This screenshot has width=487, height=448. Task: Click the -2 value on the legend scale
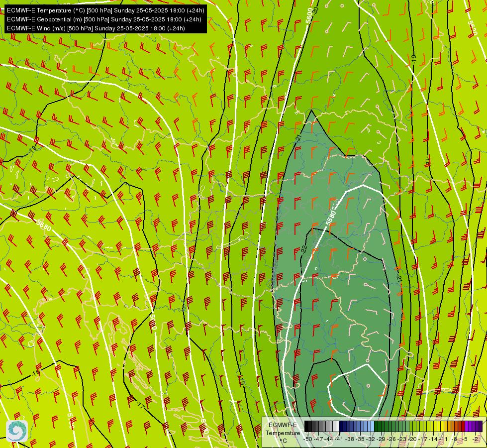point(476,439)
